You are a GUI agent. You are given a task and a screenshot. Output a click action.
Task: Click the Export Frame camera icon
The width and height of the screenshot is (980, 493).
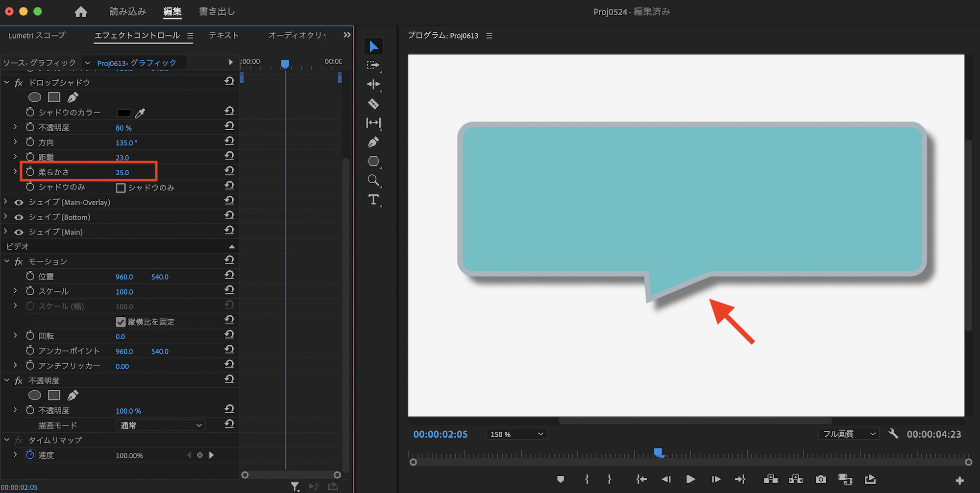coord(821,479)
